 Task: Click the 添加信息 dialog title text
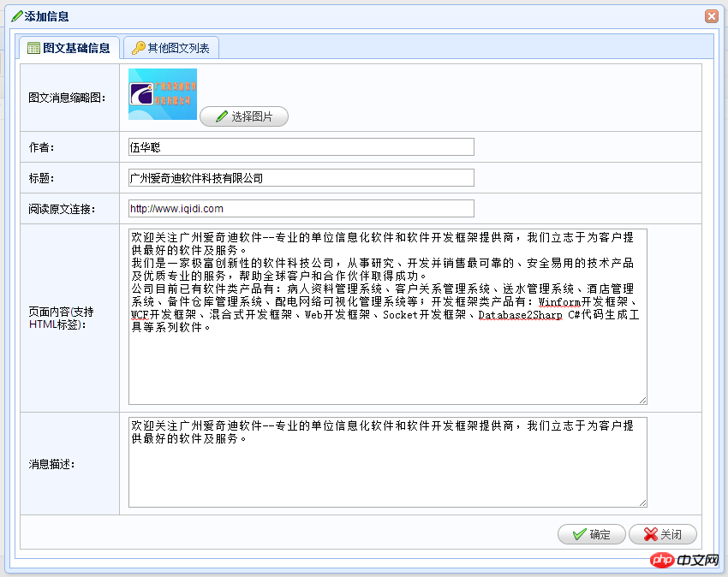(46, 17)
